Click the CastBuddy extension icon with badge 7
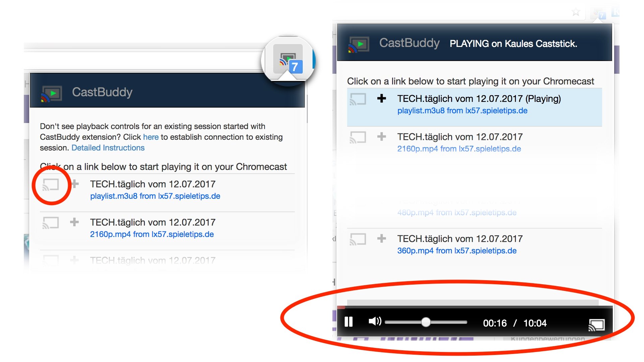Image resolution: width=644 pixels, height=362 pixels. [288, 60]
